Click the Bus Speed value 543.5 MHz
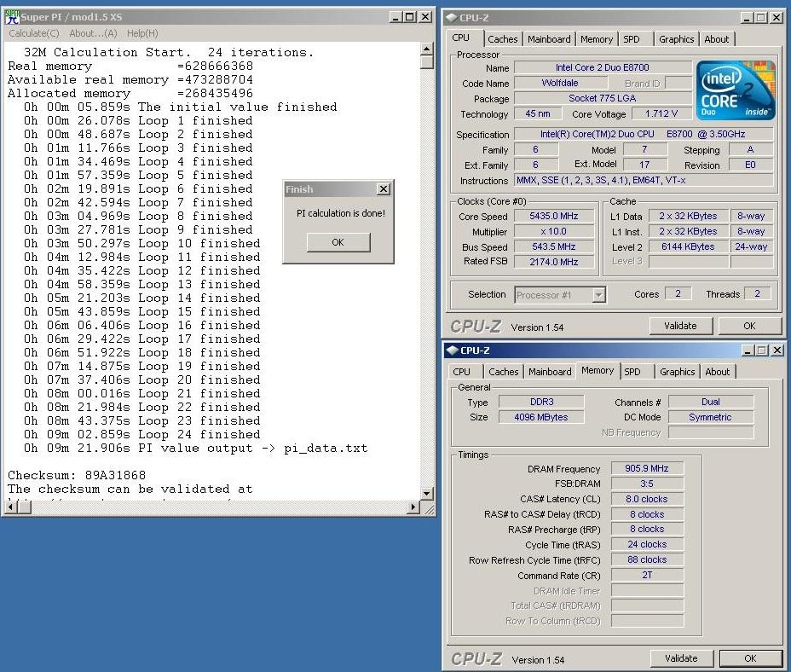This screenshot has height=672, width=791. (553, 246)
